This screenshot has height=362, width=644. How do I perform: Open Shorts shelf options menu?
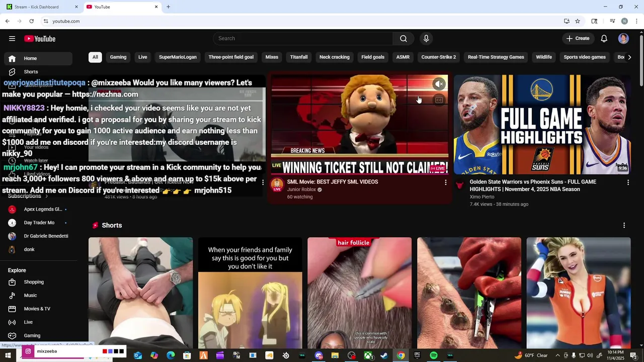coord(624,225)
